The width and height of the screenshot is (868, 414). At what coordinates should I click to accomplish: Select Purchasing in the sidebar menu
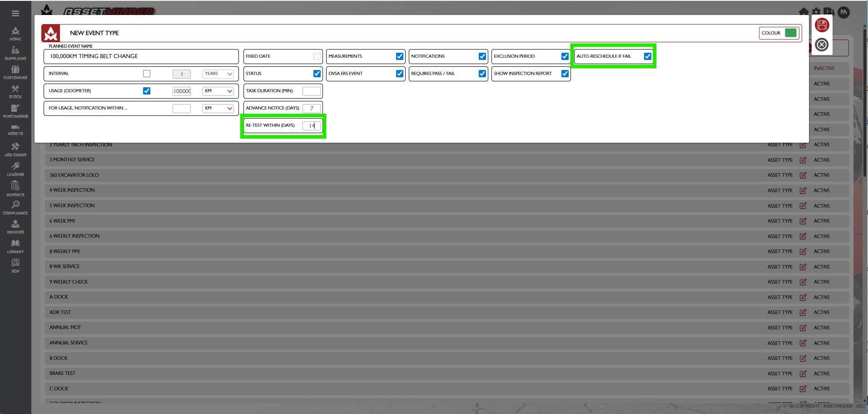tap(15, 111)
